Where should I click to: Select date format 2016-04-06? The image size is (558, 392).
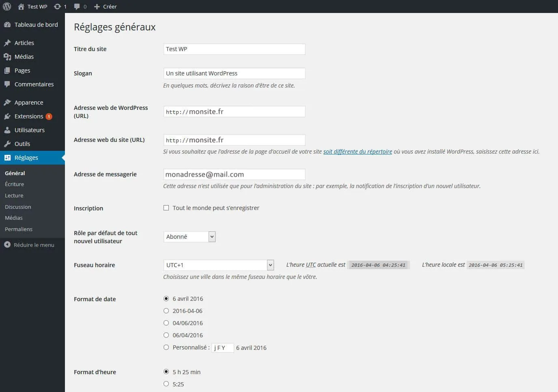[166, 311]
